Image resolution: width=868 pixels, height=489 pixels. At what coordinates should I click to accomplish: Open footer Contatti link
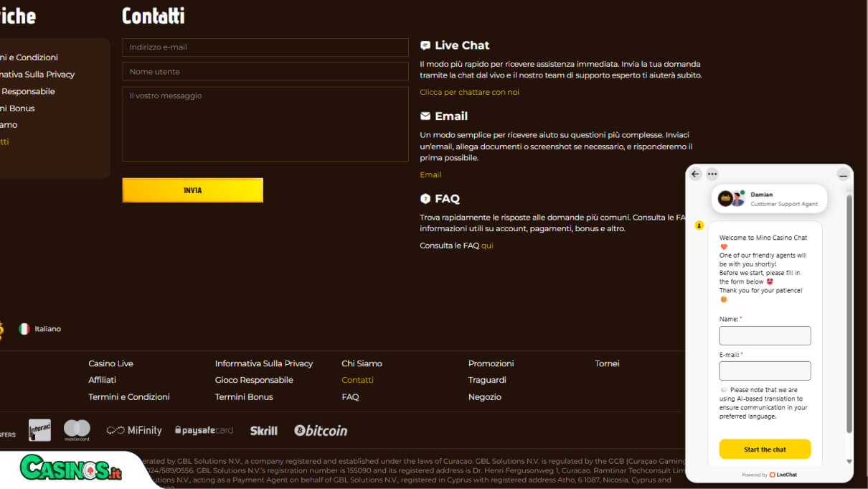tap(357, 380)
